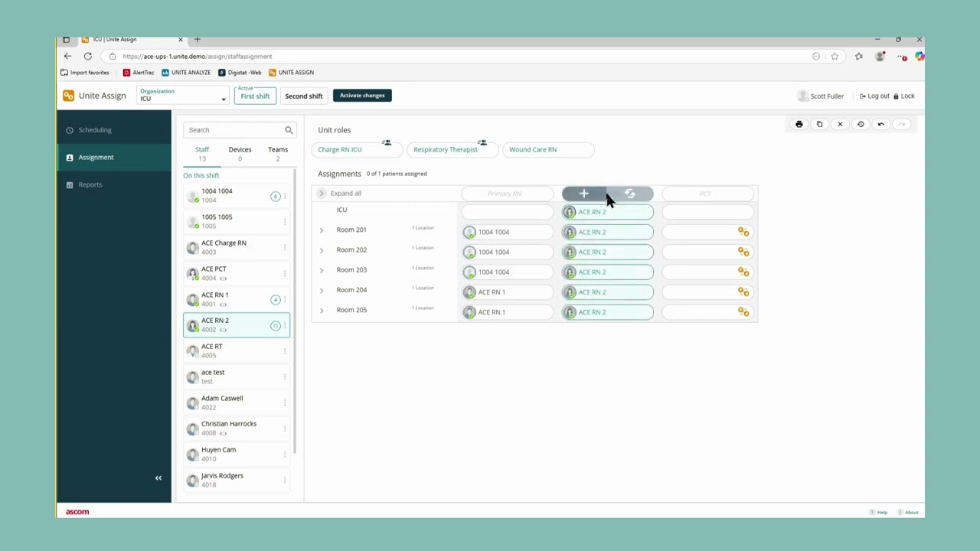Select the Wound Care RN unit role
The image size is (980, 551).
pos(548,150)
